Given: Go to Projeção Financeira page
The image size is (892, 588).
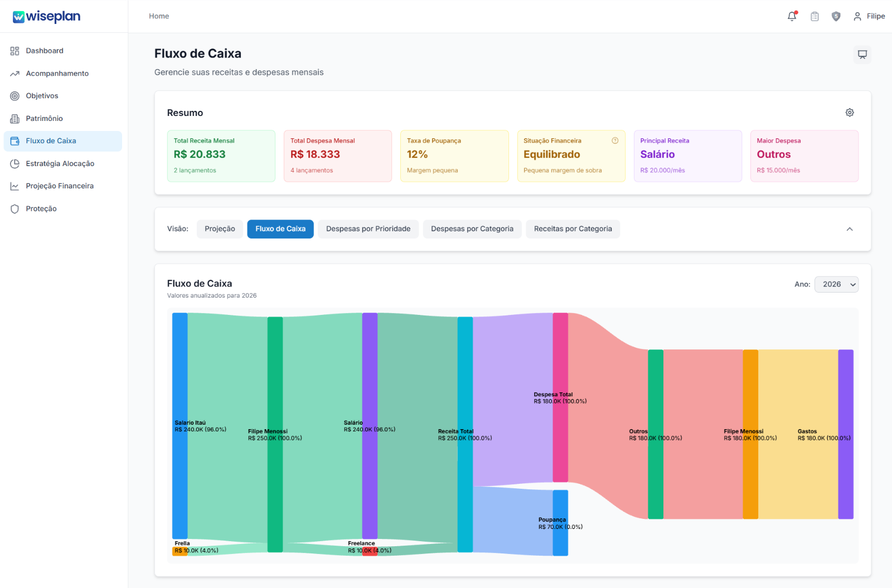Looking at the screenshot, I should 63,186.
